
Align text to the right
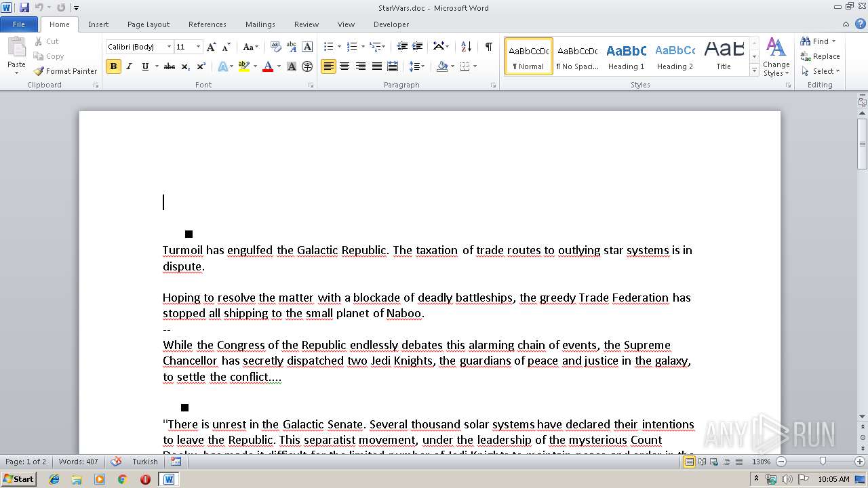(x=360, y=66)
